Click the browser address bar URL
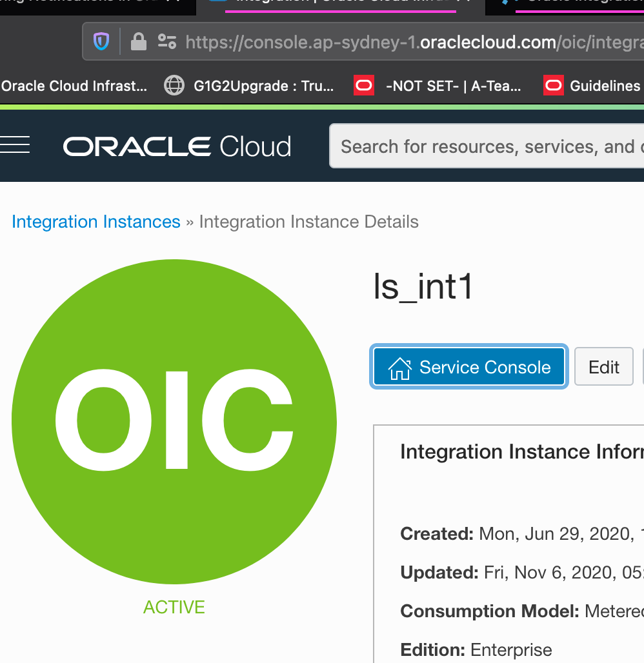The image size is (644, 663). point(415,42)
